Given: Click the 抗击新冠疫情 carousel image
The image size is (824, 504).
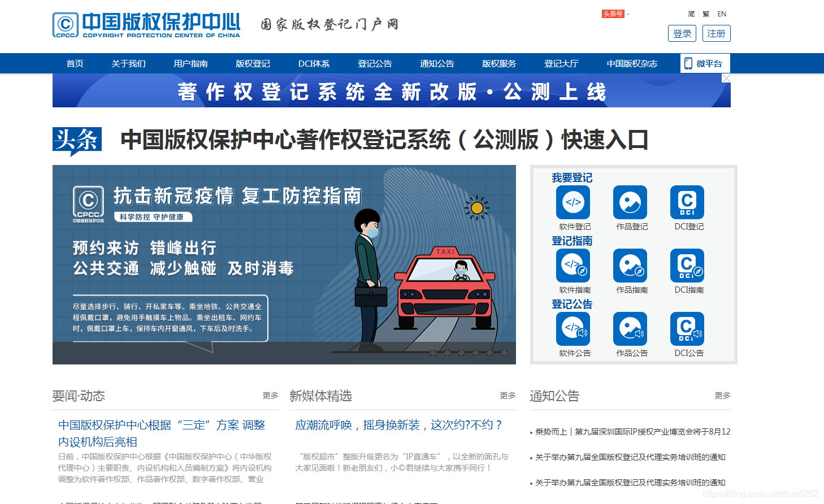Looking at the screenshot, I should coord(284,264).
